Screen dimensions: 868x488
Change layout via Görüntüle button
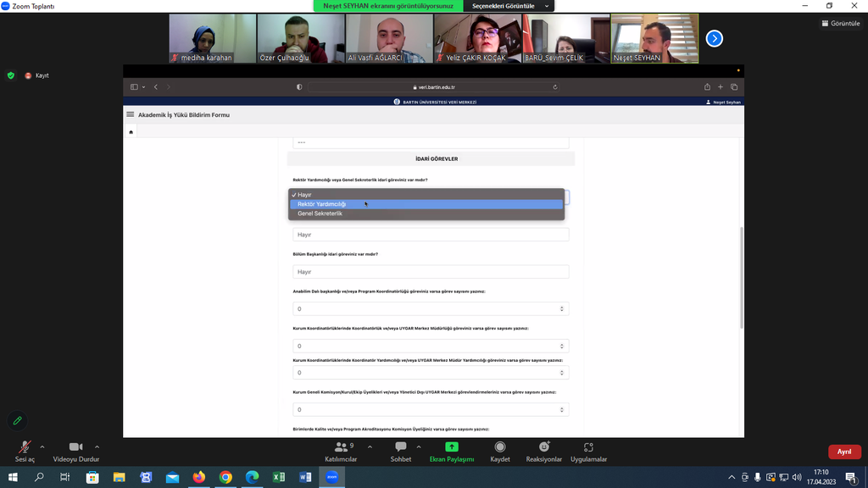[840, 24]
